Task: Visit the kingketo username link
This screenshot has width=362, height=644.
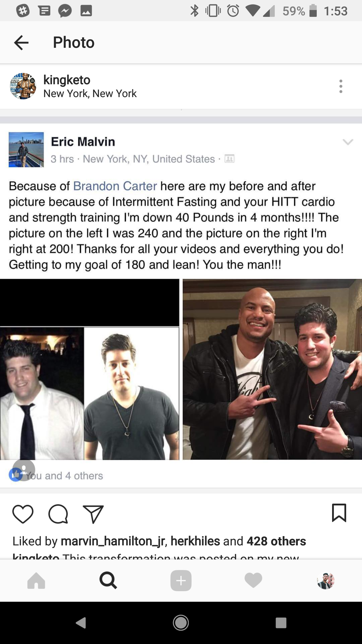Action: [x=67, y=80]
